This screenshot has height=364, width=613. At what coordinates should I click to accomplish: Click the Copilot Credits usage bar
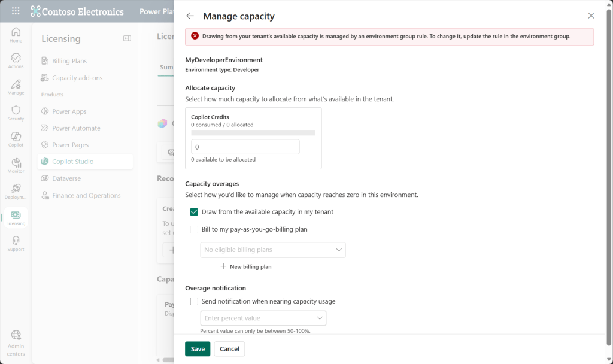pos(253,133)
